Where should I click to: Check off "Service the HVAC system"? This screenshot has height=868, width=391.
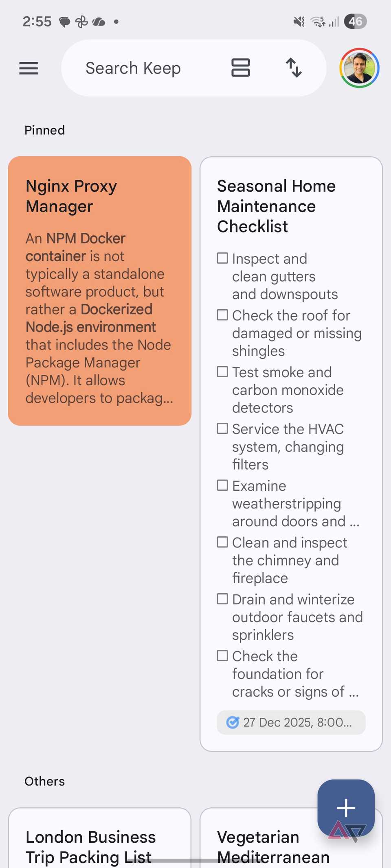[x=222, y=429]
